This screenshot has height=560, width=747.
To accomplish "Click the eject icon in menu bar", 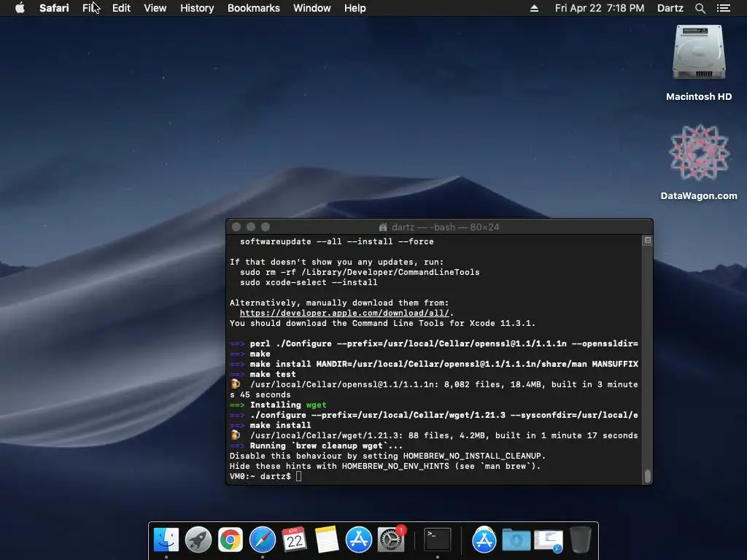I will pos(534,8).
